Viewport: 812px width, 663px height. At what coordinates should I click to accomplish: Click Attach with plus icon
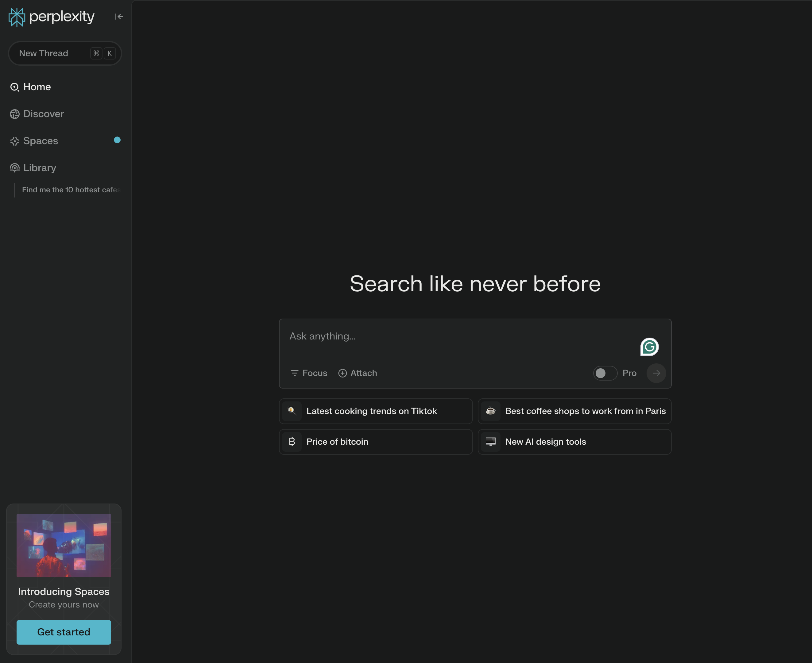click(358, 373)
